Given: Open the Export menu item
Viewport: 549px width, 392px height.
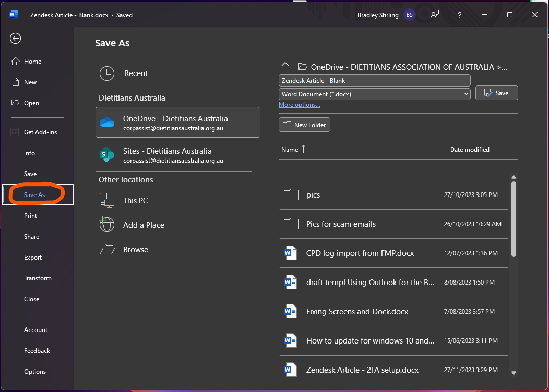Looking at the screenshot, I should [32, 257].
